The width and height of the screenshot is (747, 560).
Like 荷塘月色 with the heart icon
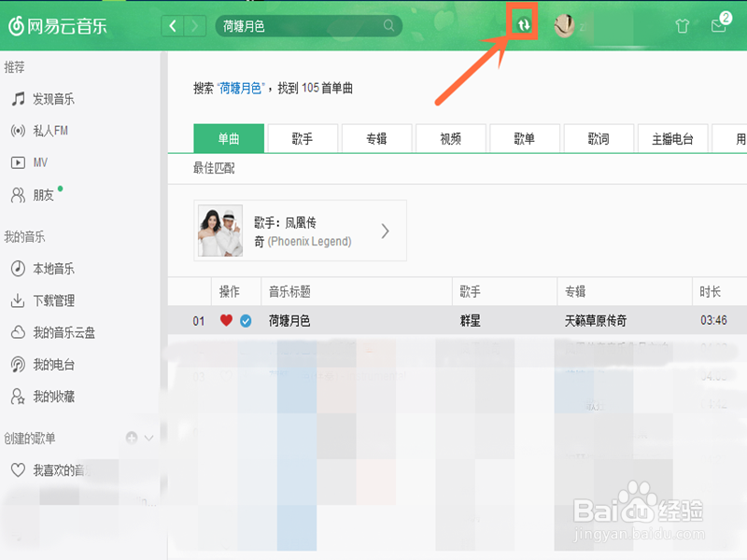click(224, 320)
